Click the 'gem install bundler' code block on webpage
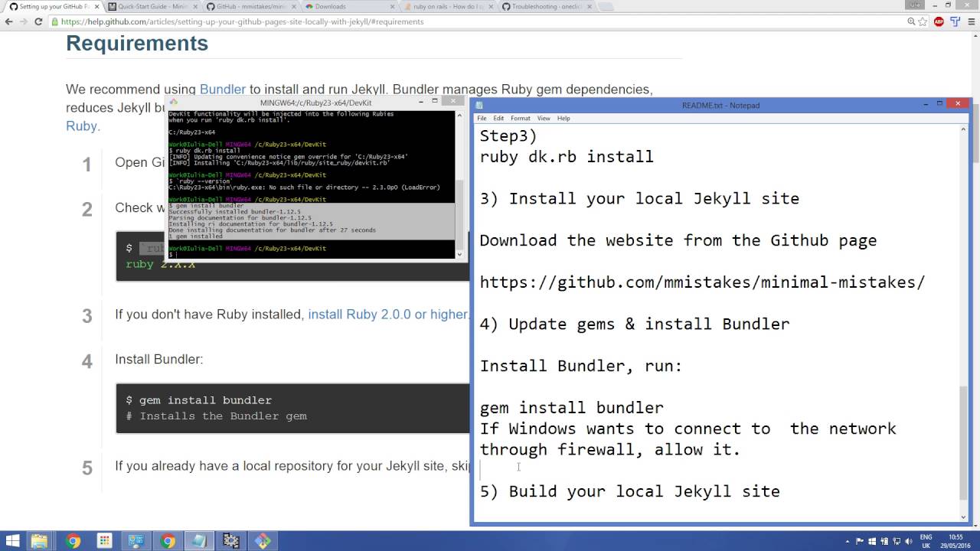Viewport: 980px width, 551px height. 292,408
